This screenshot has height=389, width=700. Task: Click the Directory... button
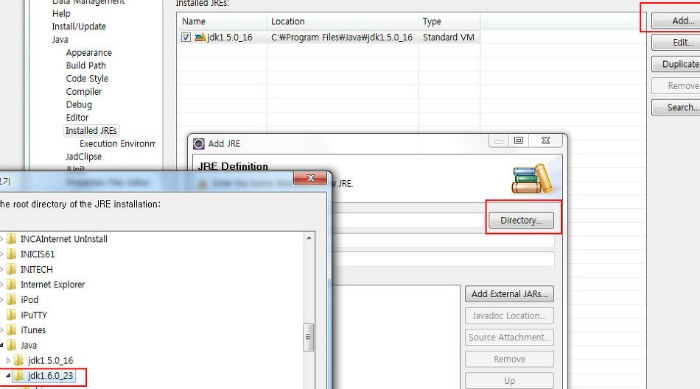pyautogui.click(x=521, y=220)
